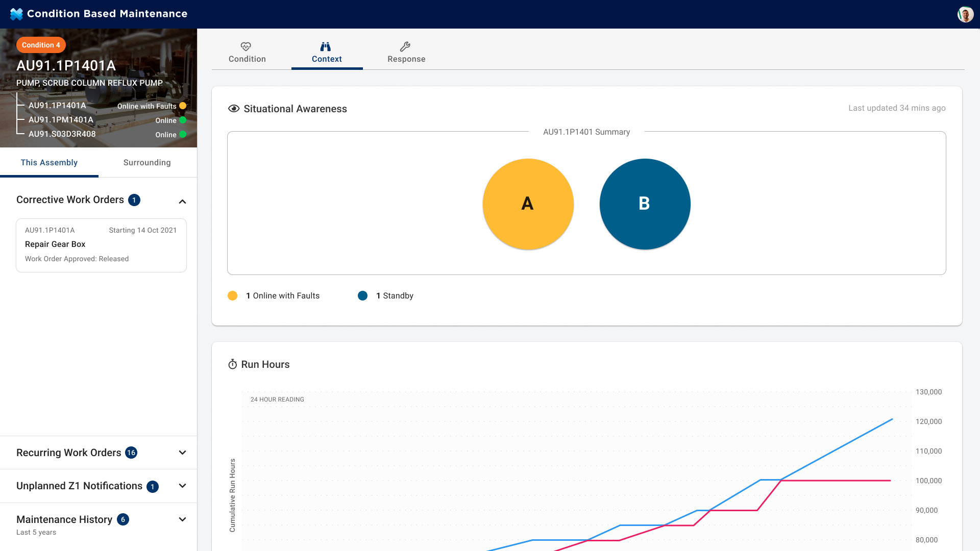Collapse the Corrective Work Orders section

pos(182,202)
